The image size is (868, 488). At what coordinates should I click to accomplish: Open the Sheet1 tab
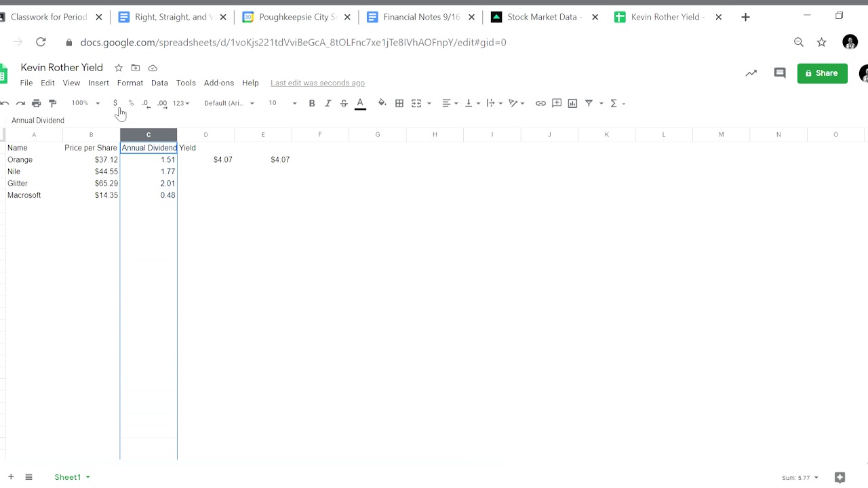coord(72,477)
